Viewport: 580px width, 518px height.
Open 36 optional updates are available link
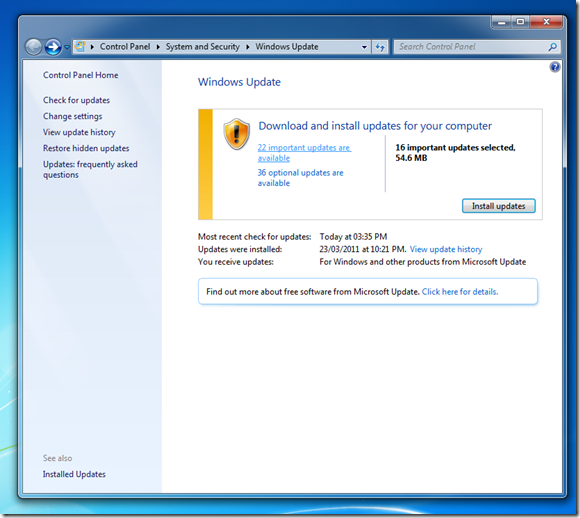[x=300, y=178]
